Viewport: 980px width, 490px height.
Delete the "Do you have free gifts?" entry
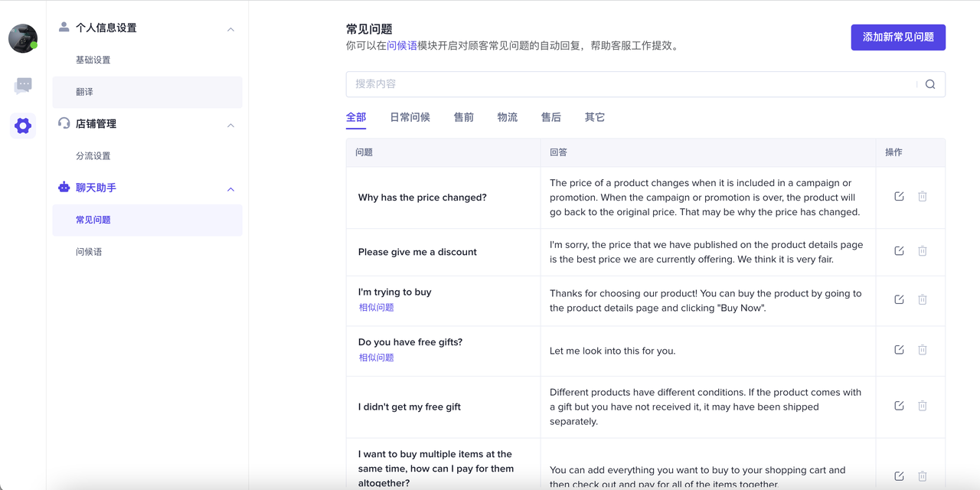pyautogui.click(x=923, y=350)
